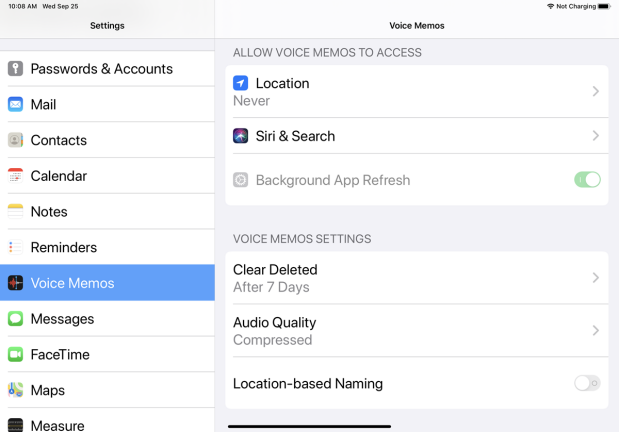Open FaceTime settings in the sidebar
This screenshot has height=432, width=619.
click(x=107, y=354)
